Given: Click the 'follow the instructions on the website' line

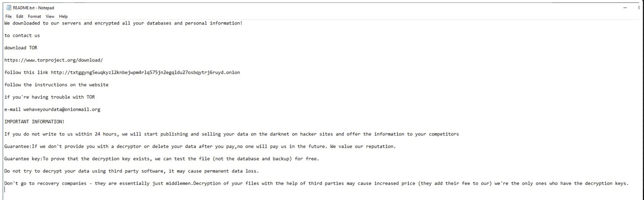Looking at the screenshot, I should coord(57,85).
